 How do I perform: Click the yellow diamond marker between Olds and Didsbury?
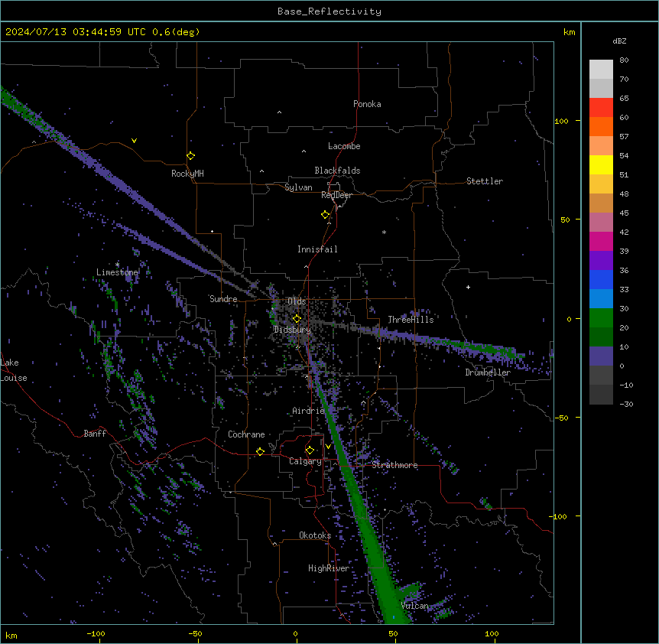point(297,318)
